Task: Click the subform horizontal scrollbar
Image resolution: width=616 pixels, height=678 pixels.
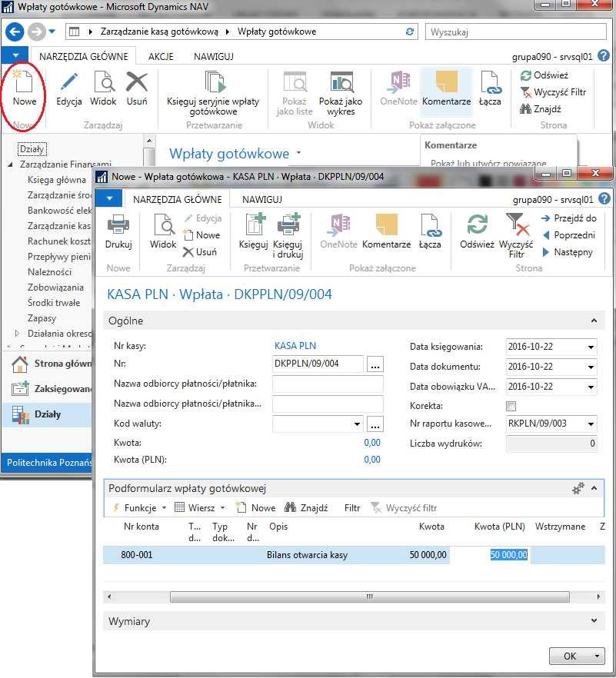Action: tap(369, 597)
